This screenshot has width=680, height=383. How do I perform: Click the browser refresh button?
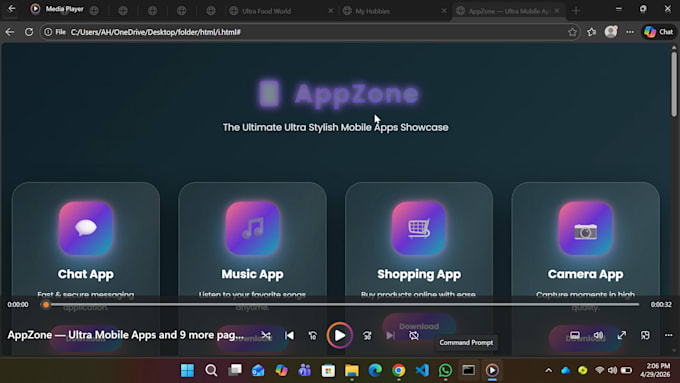[x=29, y=32]
